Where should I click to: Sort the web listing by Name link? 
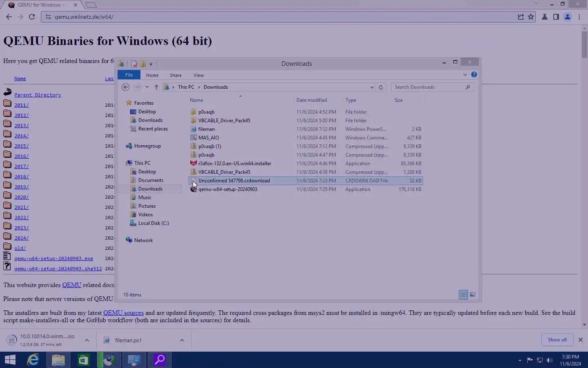(x=20, y=79)
